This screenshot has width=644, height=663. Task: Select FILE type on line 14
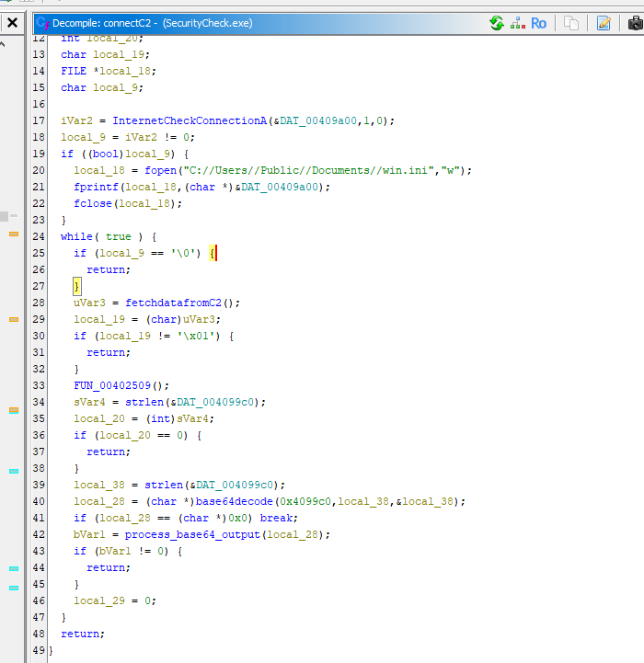74,71
